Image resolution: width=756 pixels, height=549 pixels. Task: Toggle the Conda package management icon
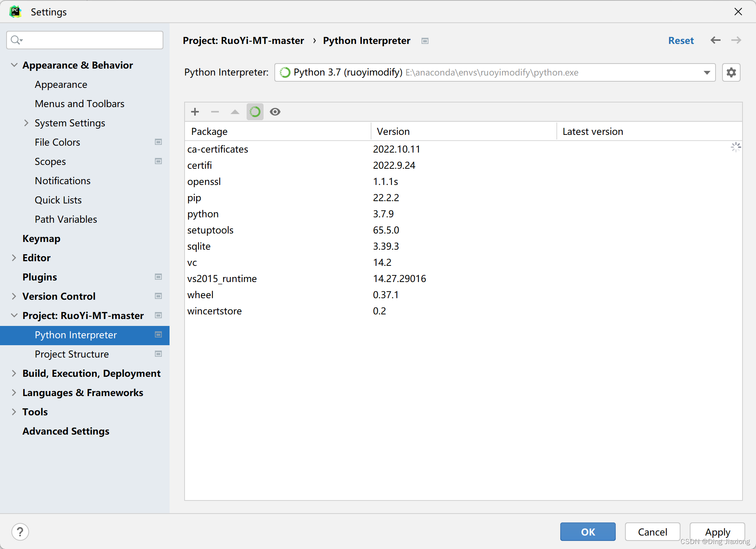pos(255,112)
